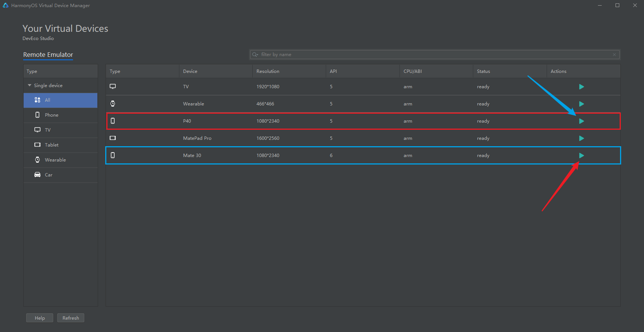Click the Help button
The image size is (644, 332).
click(x=40, y=318)
